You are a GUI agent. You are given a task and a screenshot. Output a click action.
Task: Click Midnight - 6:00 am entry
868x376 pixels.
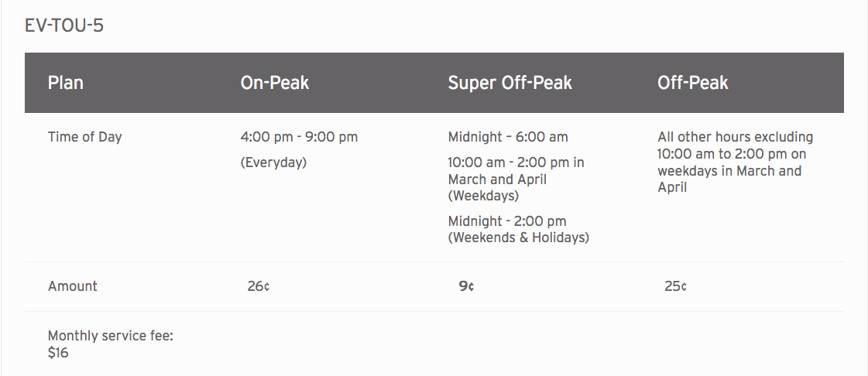[x=508, y=137]
